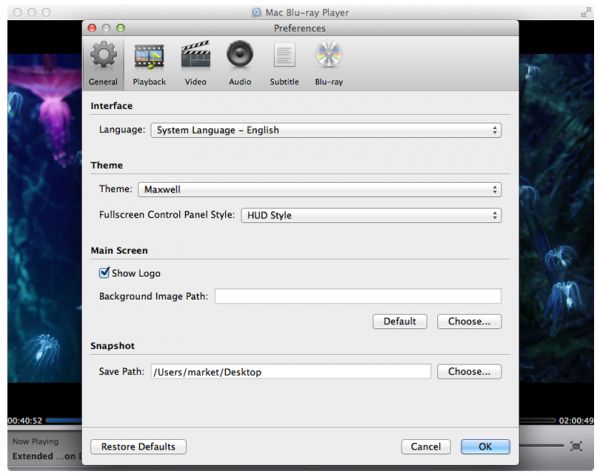Open the General preferences pane
The height and width of the screenshot is (474, 600).
[x=103, y=64]
